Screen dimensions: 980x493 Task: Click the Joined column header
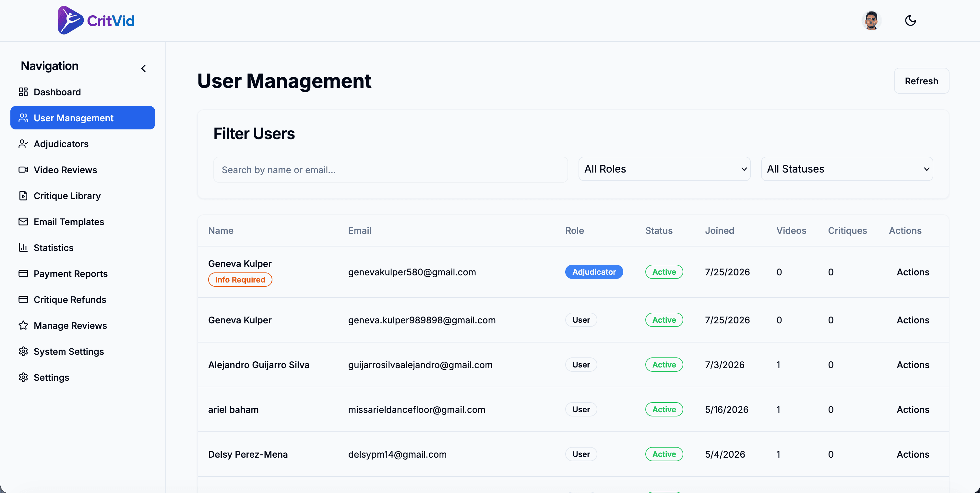click(x=719, y=231)
